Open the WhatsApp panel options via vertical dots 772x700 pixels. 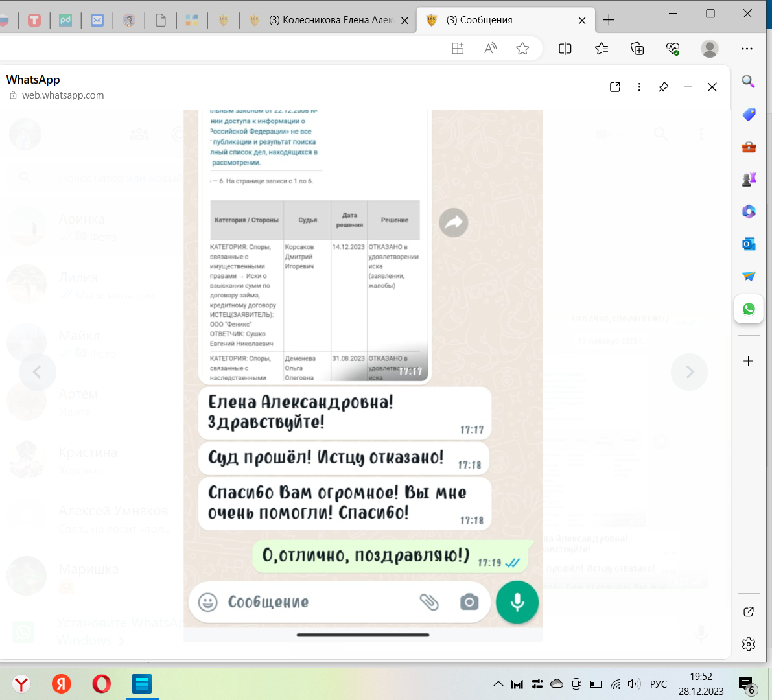(639, 86)
